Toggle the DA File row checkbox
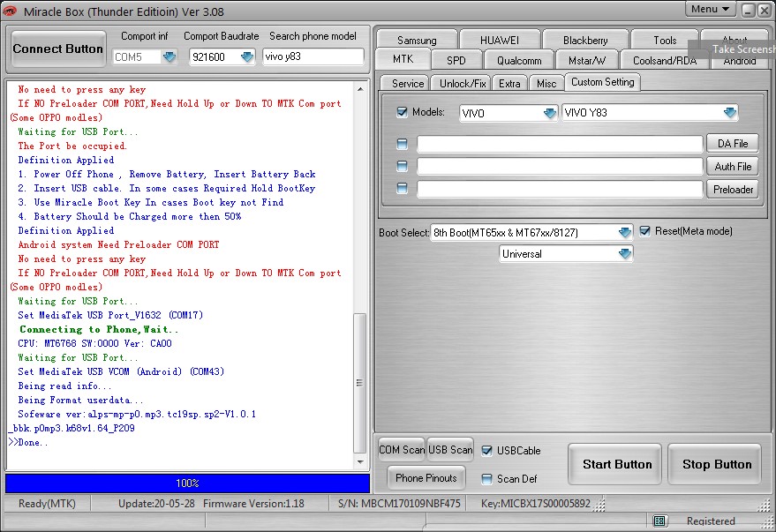 tap(402, 145)
